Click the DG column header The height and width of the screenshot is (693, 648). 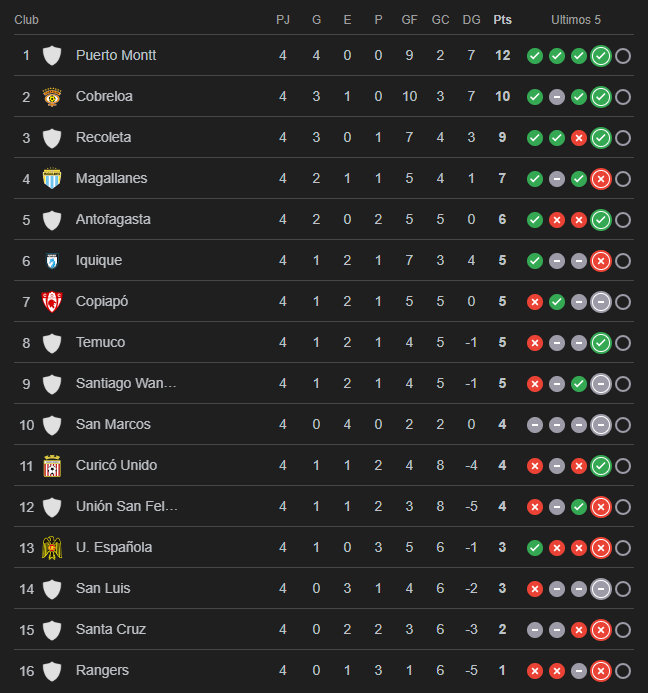click(471, 20)
